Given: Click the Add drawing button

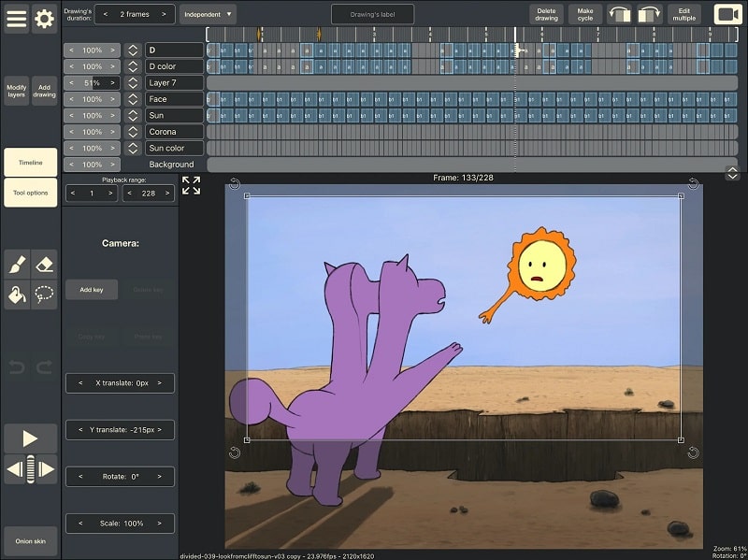Looking at the screenshot, I should pos(44,89).
